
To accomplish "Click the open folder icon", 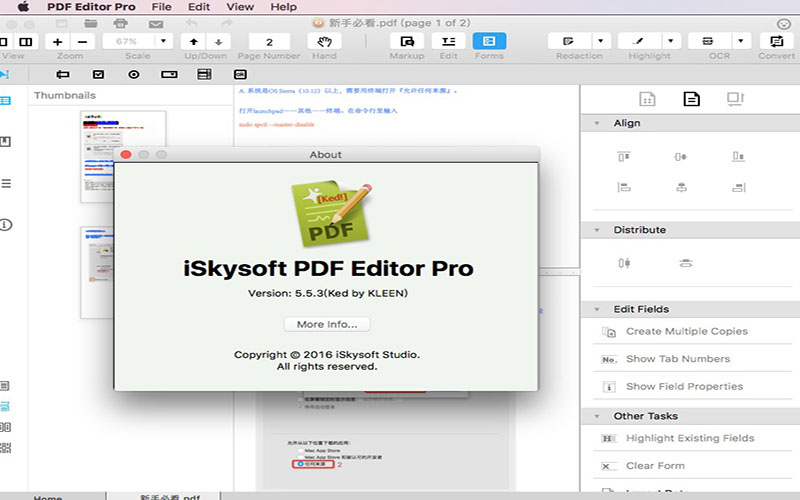I will pyautogui.click(x=91, y=23).
